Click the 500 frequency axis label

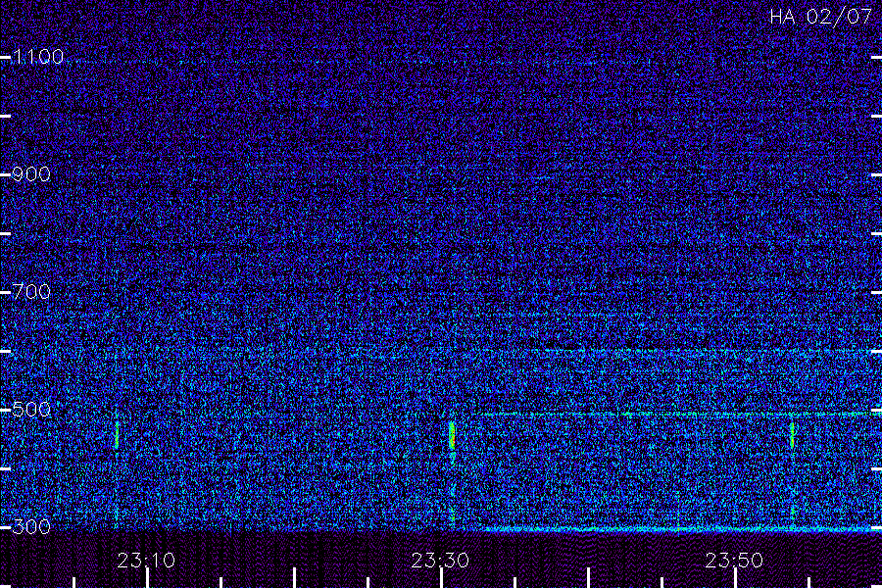(31, 409)
